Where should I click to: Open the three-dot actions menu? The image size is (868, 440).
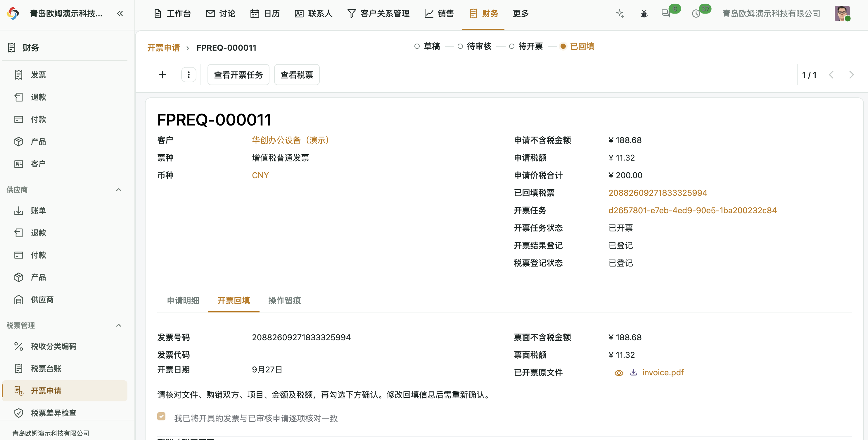pos(189,75)
